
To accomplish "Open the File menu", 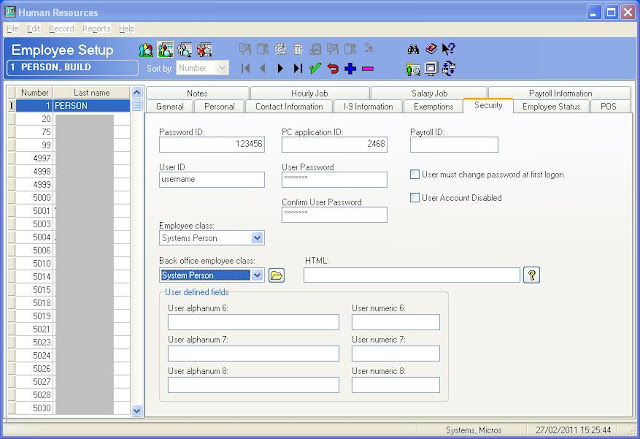I will [13, 29].
